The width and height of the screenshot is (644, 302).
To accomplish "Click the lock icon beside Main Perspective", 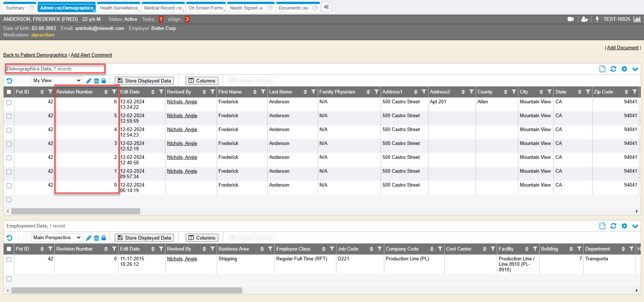I will click(104, 238).
